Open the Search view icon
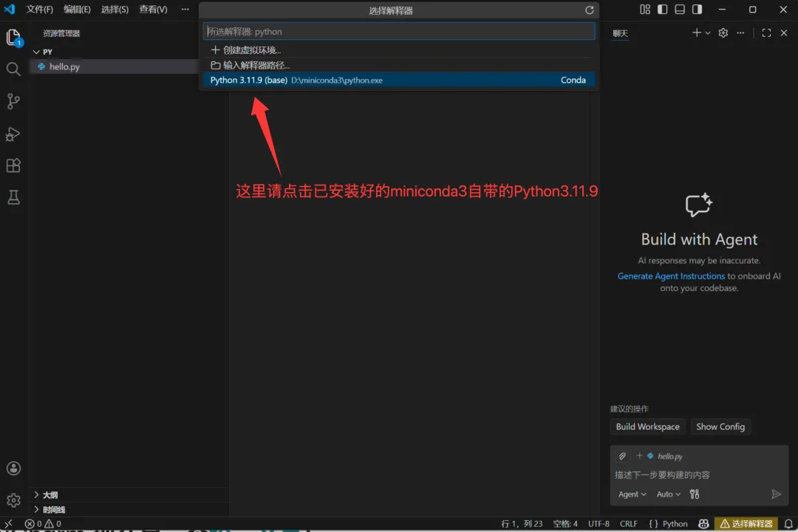798x532 pixels. (14, 69)
